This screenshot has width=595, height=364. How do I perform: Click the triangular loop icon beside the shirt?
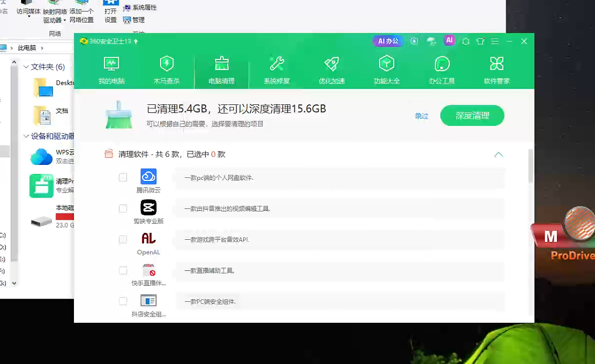(x=466, y=41)
